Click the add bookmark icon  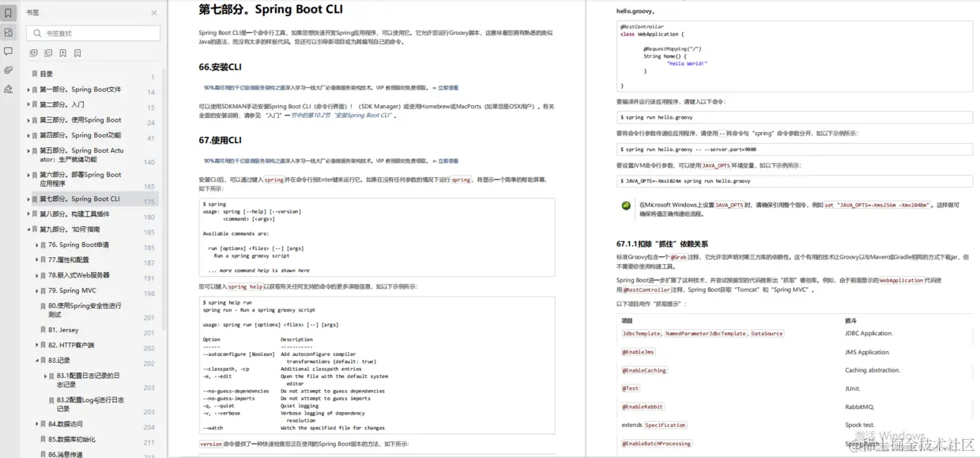point(63,53)
